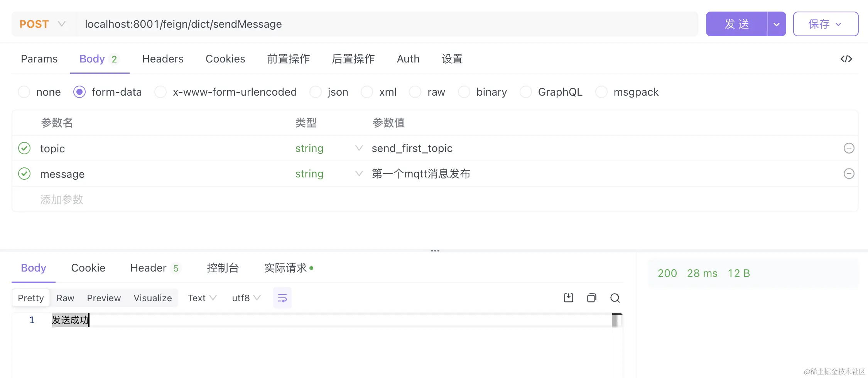Image resolution: width=868 pixels, height=378 pixels.
Task: Open the request Body tab
Action: point(99,59)
